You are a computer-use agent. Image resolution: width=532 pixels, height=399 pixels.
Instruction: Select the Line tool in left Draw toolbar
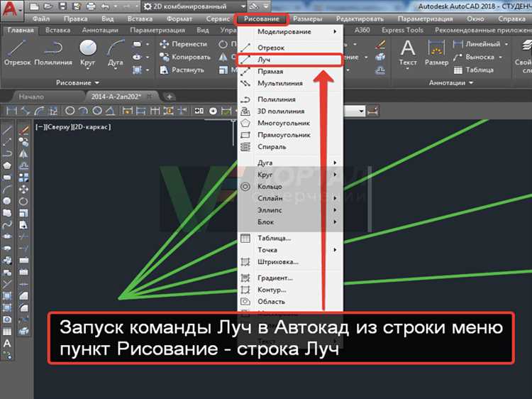tap(7, 130)
